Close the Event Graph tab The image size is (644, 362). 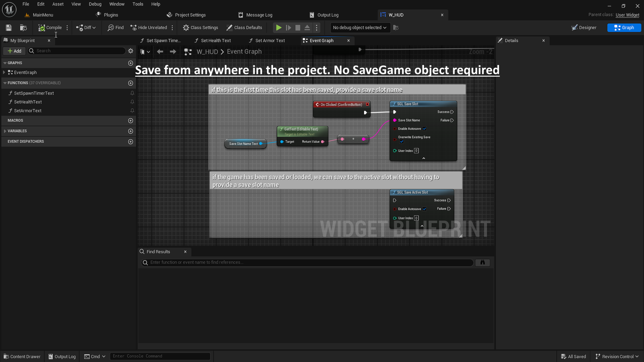coord(348,41)
